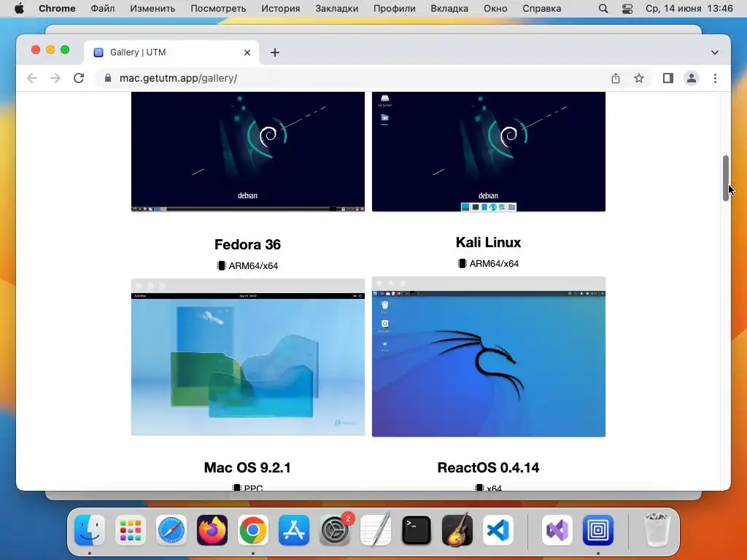747x560 pixels.
Task: Open Finder from the Dock
Action: 90,530
